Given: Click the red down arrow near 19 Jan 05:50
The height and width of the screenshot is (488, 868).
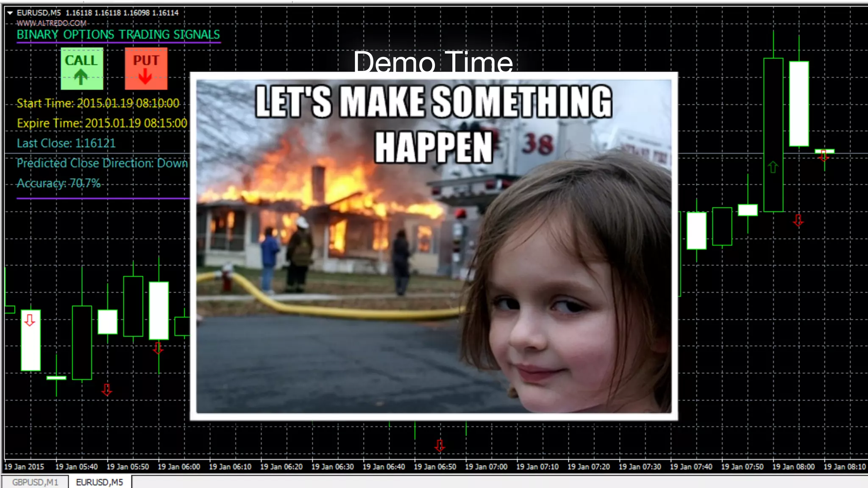Looking at the screenshot, I should 107,389.
